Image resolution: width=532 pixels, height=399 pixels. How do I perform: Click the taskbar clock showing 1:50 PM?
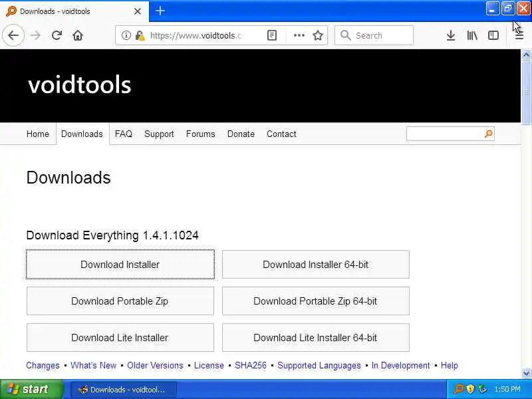tap(507, 389)
